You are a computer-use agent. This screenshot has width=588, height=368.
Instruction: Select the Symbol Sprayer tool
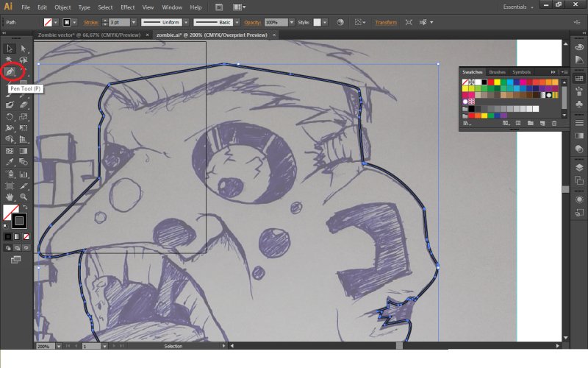(10, 174)
